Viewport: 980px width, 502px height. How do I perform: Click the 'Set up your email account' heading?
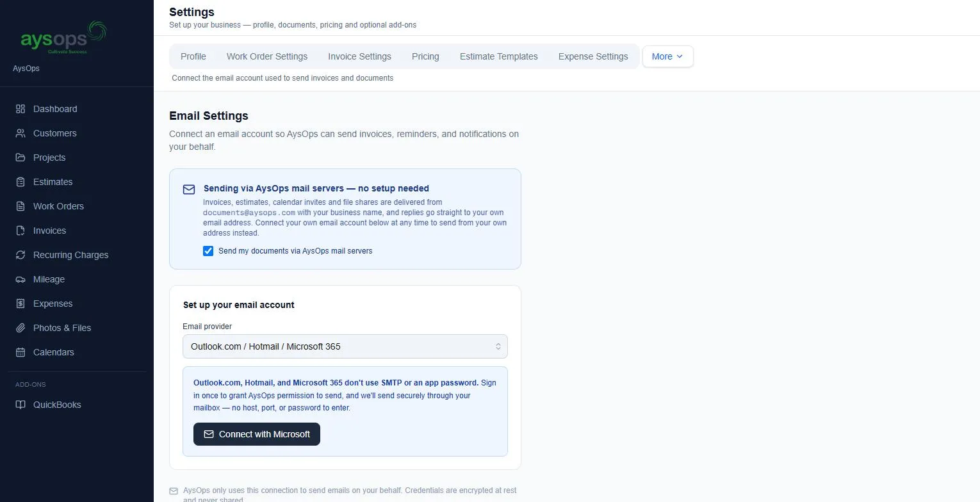click(x=239, y=305)
